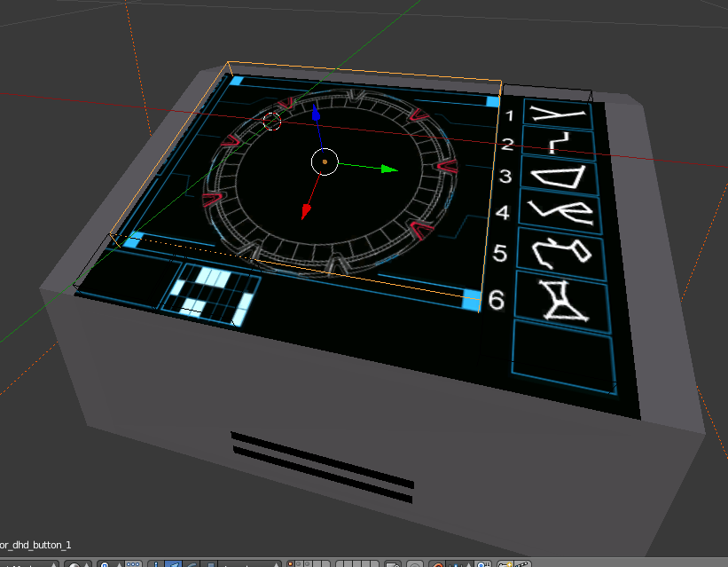Click the blue Z-axis gizmo arrow
728x567 pixels.
click(x=316, y=113)
